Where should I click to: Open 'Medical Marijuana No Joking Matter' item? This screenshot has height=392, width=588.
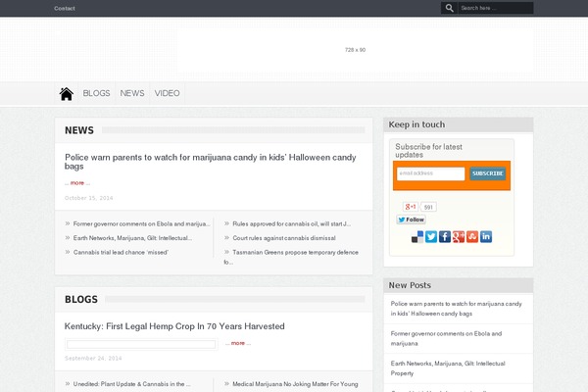point(295,384)
